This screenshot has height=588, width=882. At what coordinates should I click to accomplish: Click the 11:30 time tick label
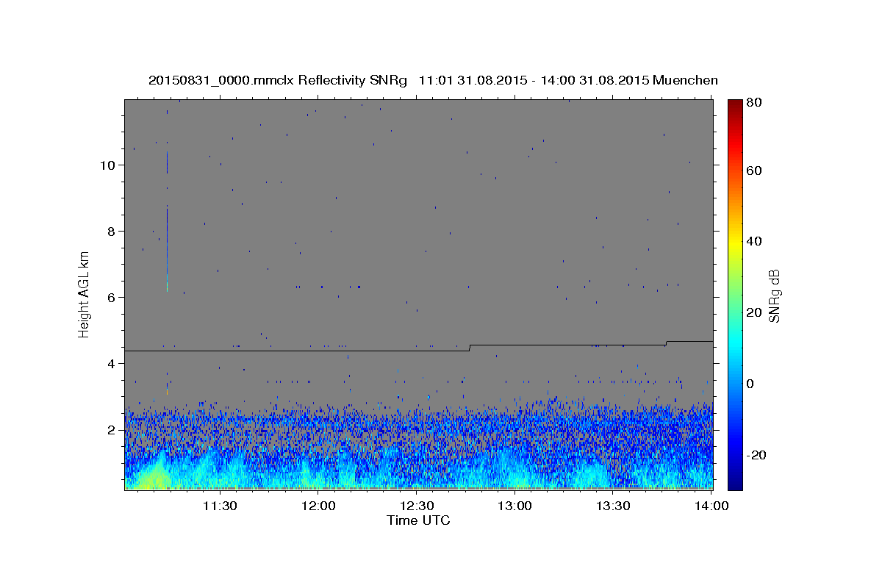pyautogui.click(x=220, y=506)
